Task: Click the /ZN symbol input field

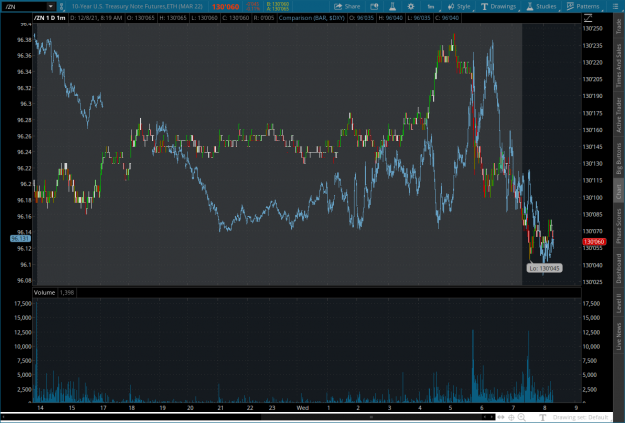Action: point(25,6)
